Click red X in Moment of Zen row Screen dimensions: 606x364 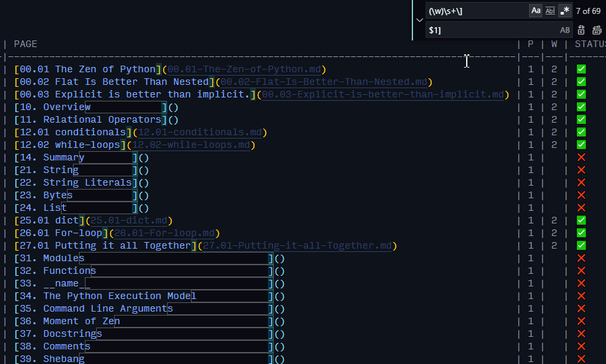point(581,322)
